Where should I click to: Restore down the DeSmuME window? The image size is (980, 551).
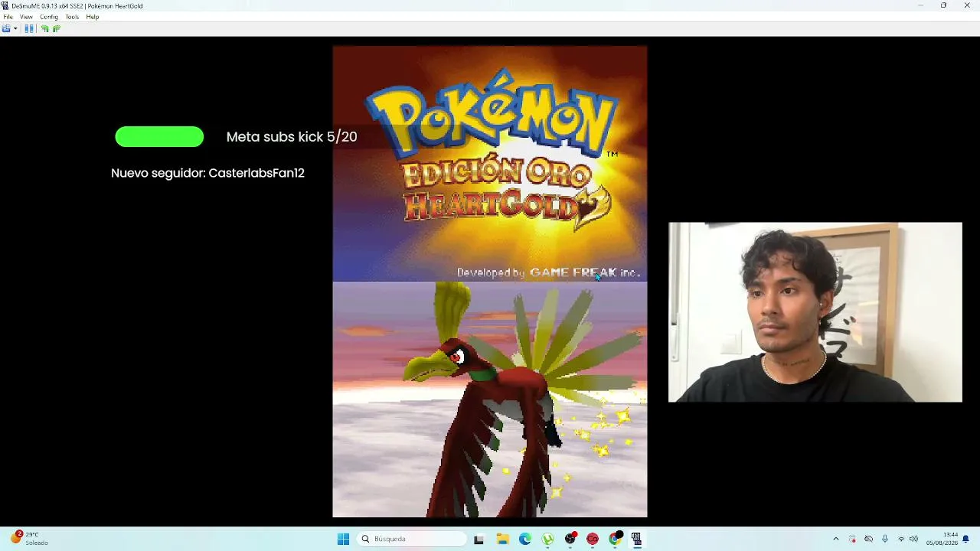[x=943, y=5]
